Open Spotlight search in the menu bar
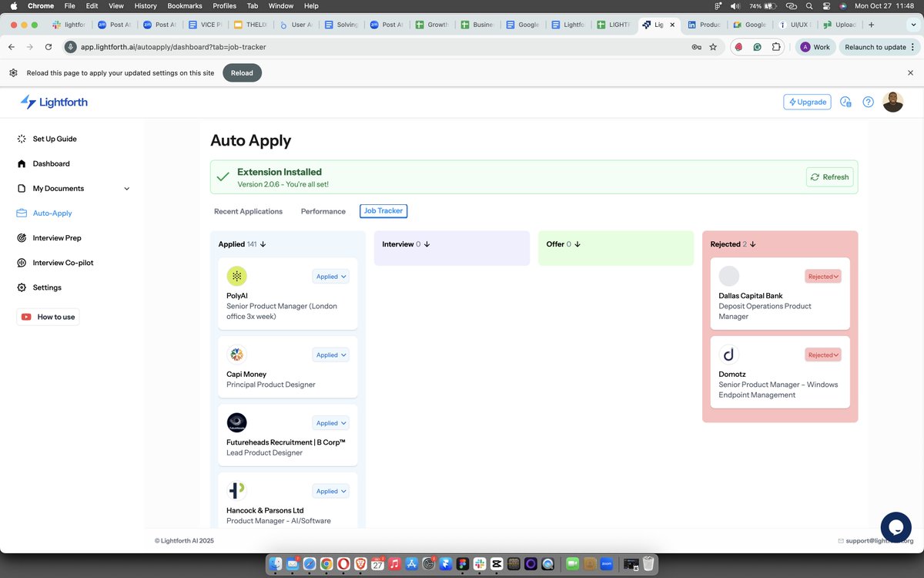This screenshot has width=924, height=578. pos(808,5)
